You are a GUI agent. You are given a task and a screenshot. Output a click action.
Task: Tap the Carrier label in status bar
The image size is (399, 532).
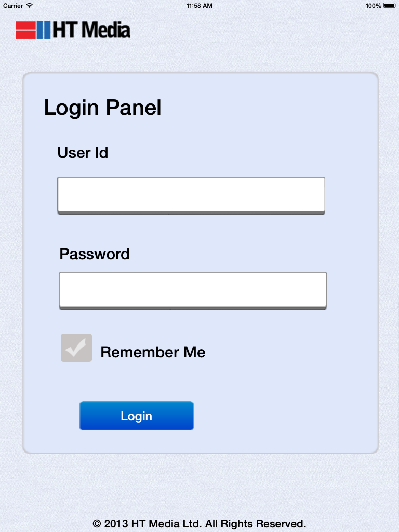(13, 6)
